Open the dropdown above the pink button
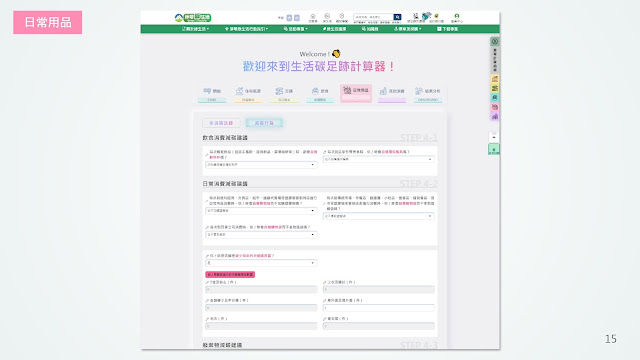640x360 pixels. [x=261, y=263]
